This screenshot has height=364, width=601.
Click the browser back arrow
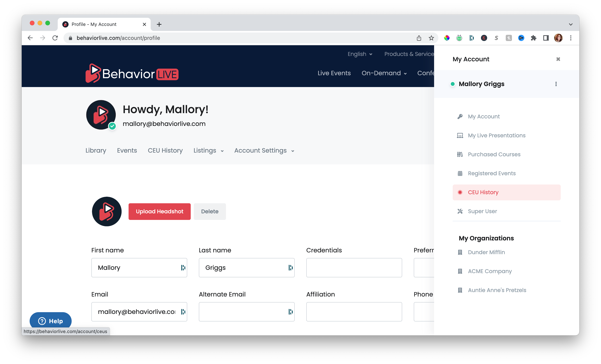point(30,38)
